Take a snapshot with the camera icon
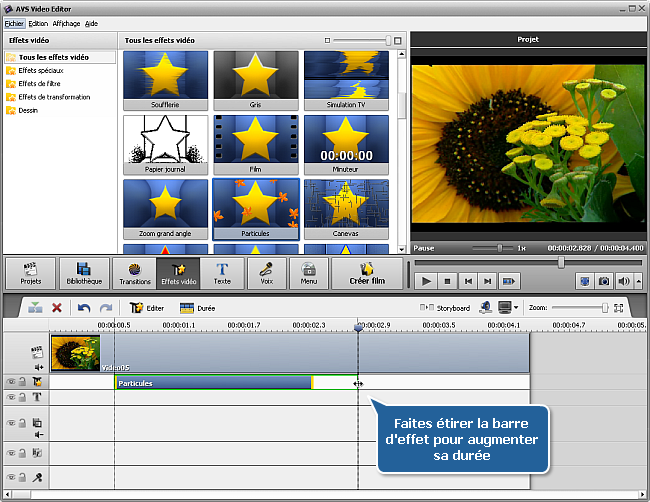The image size is (650, 502). (x=604, y=282)
